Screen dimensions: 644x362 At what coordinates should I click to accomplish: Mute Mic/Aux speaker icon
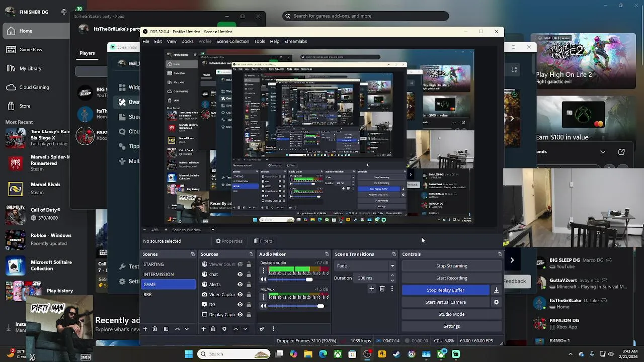263,306
